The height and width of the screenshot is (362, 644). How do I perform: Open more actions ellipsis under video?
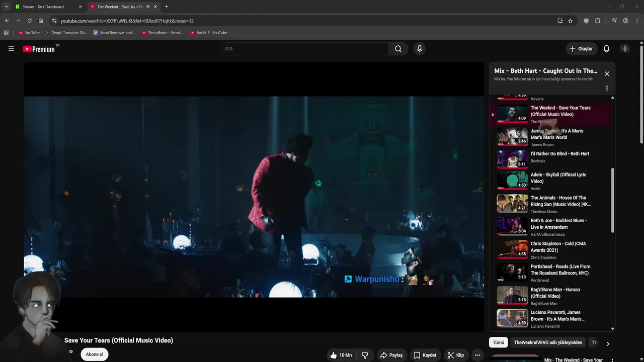pyautogui.click(x=477, y=355)
